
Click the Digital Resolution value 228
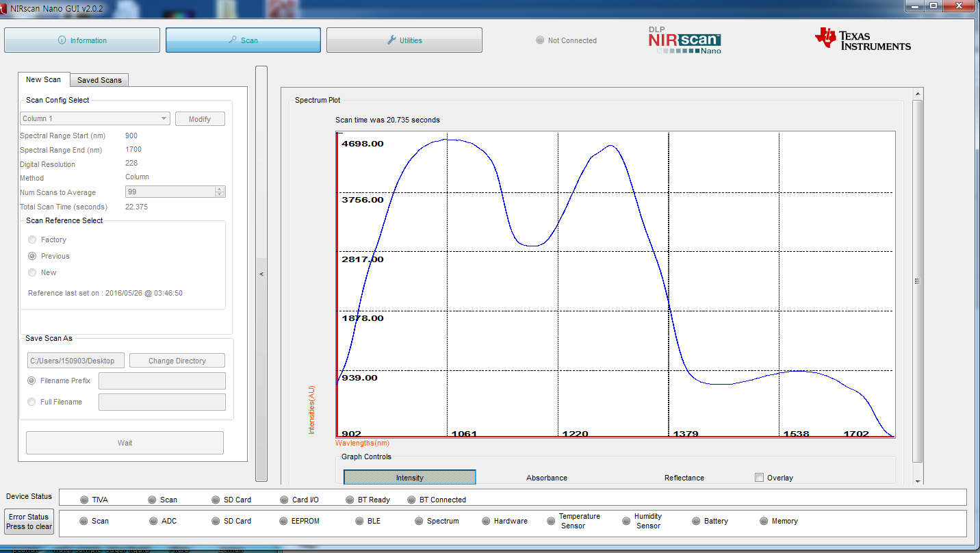(x=131, y=163)
